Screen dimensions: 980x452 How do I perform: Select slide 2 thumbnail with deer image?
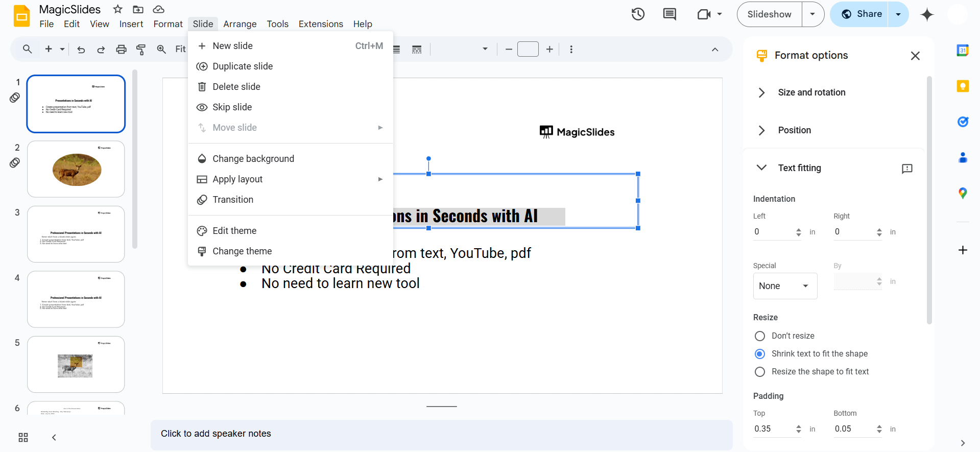(76, 169)
